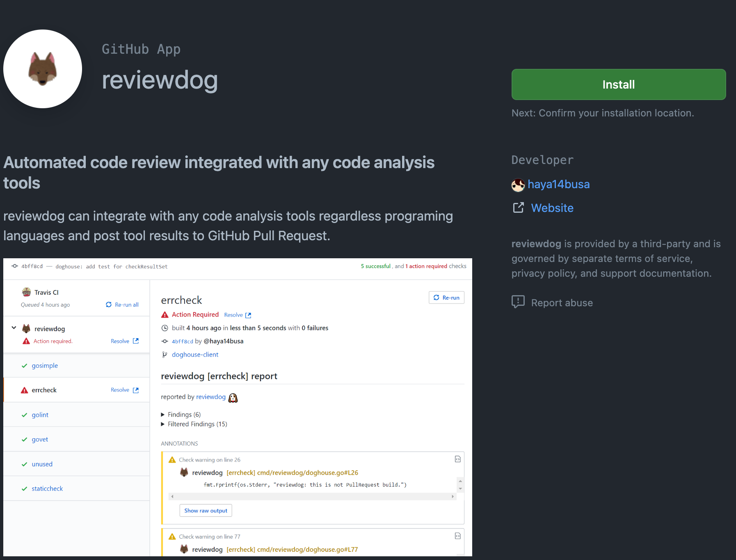
Task: Click Resolve link in errcheck sidebar row
Action: click(x=120, y=390)
